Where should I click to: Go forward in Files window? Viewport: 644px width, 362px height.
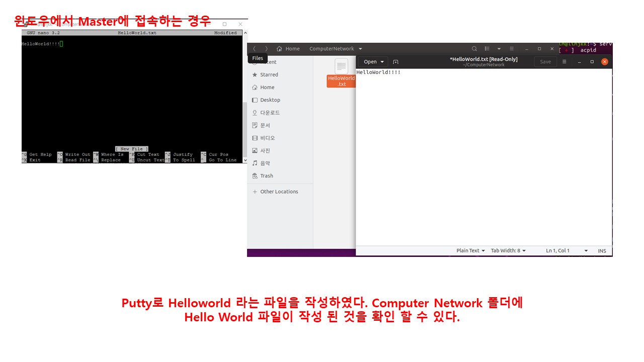[266, 49]
